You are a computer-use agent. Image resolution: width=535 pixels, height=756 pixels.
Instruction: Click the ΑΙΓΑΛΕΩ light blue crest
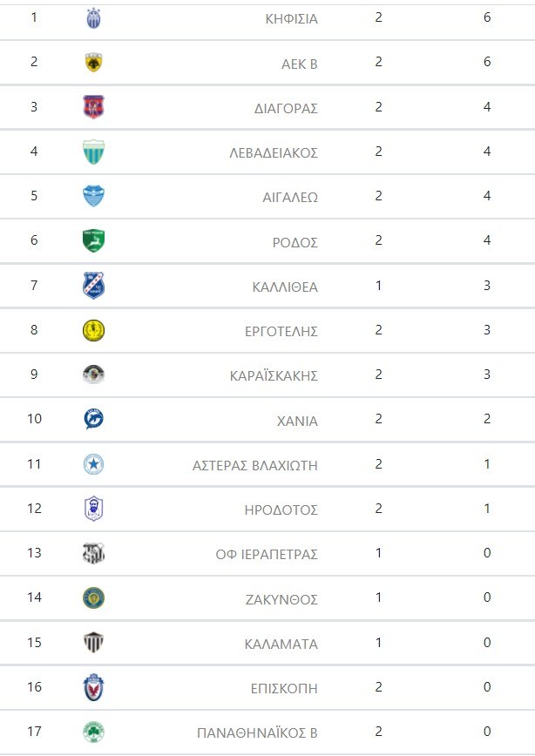93,196
